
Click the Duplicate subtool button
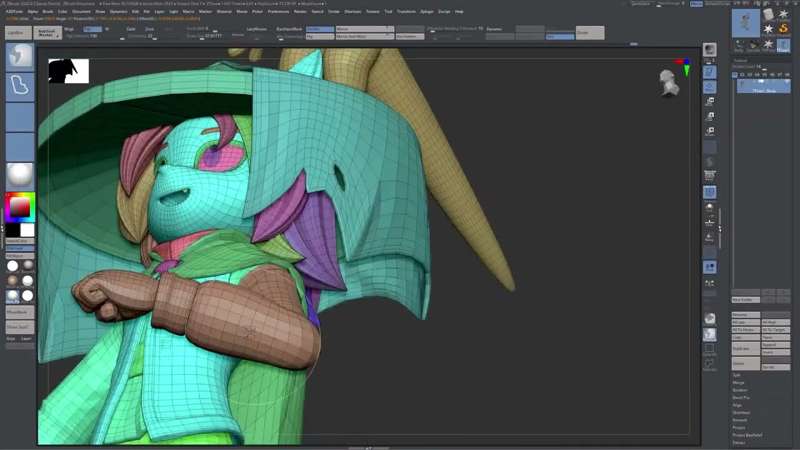click(x=745, y=348)
